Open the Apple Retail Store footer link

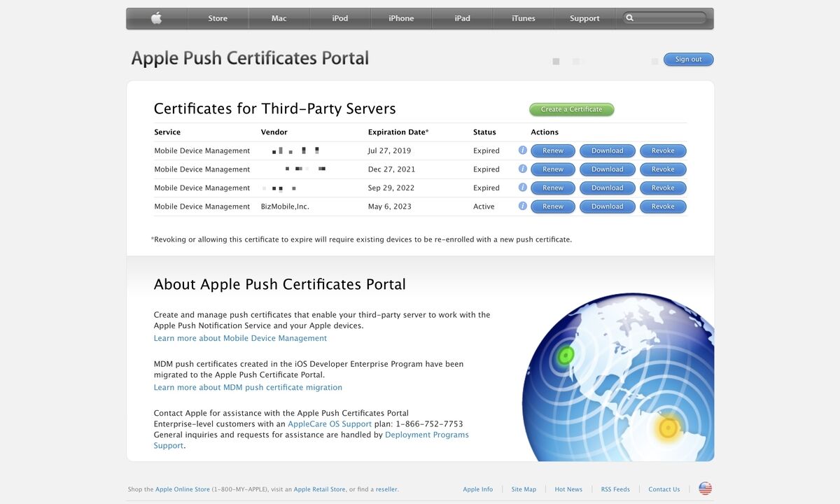tap(320, 489)
